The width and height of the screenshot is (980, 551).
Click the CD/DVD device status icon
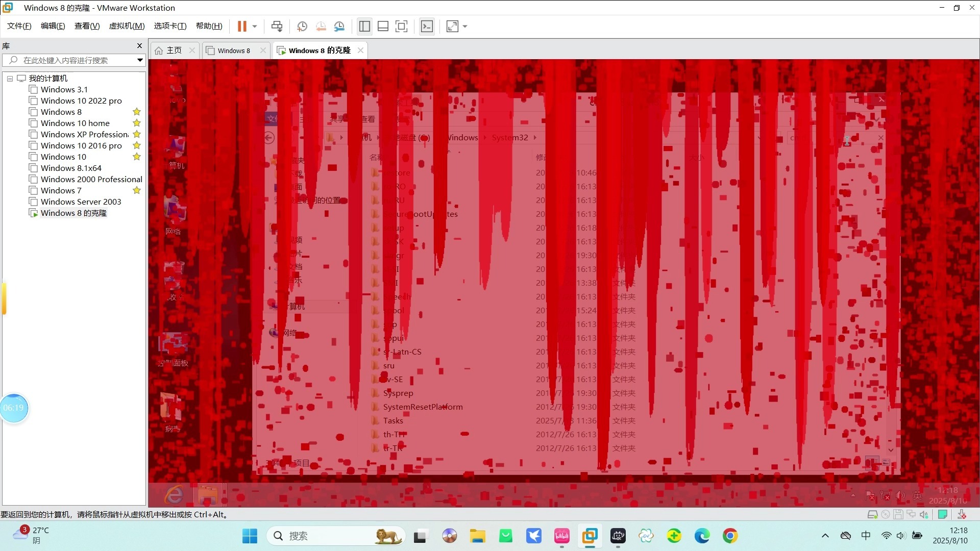pos(886,514)
